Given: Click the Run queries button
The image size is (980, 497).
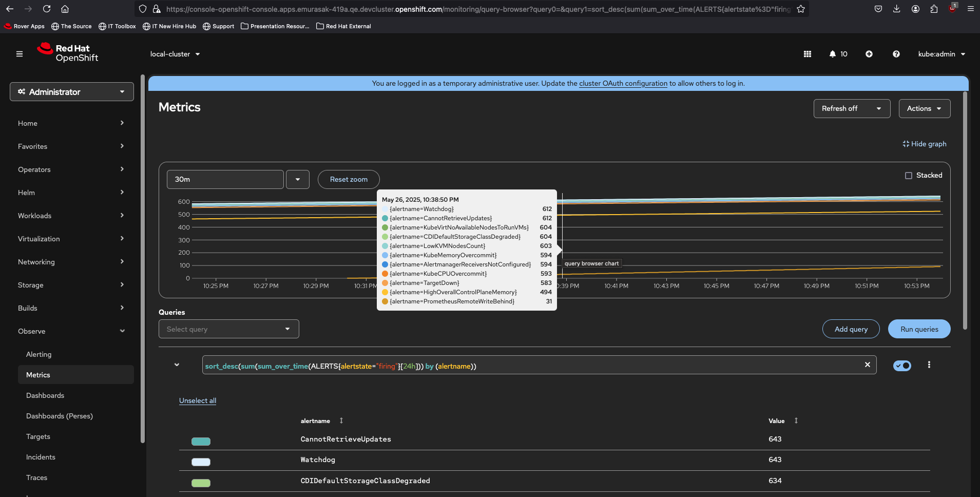Looking at the screenshot, I should [x=919, y=329].
